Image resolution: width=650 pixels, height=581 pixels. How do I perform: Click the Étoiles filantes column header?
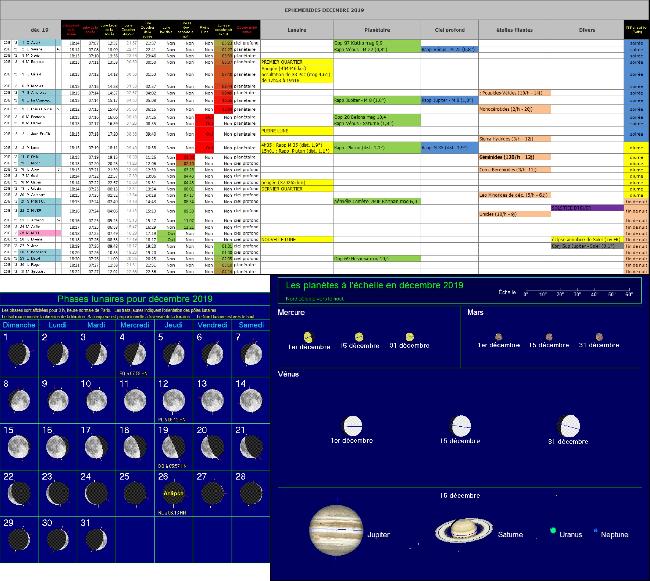[514, 30]
